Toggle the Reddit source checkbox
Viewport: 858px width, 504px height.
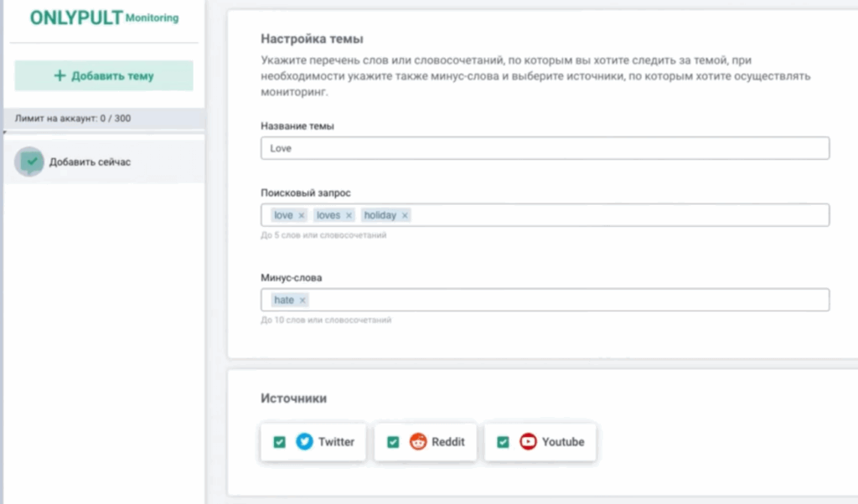pos(393,442)
